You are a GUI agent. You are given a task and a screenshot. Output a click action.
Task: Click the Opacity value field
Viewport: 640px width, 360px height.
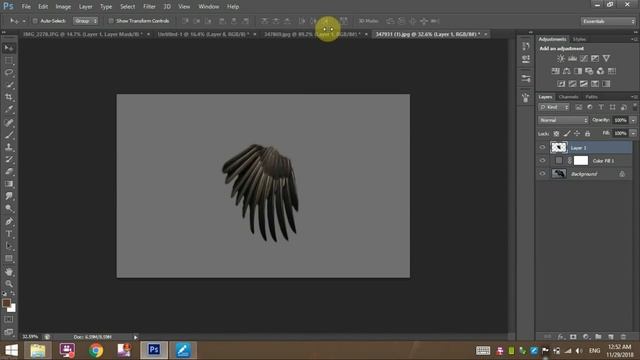click(620, 120)
